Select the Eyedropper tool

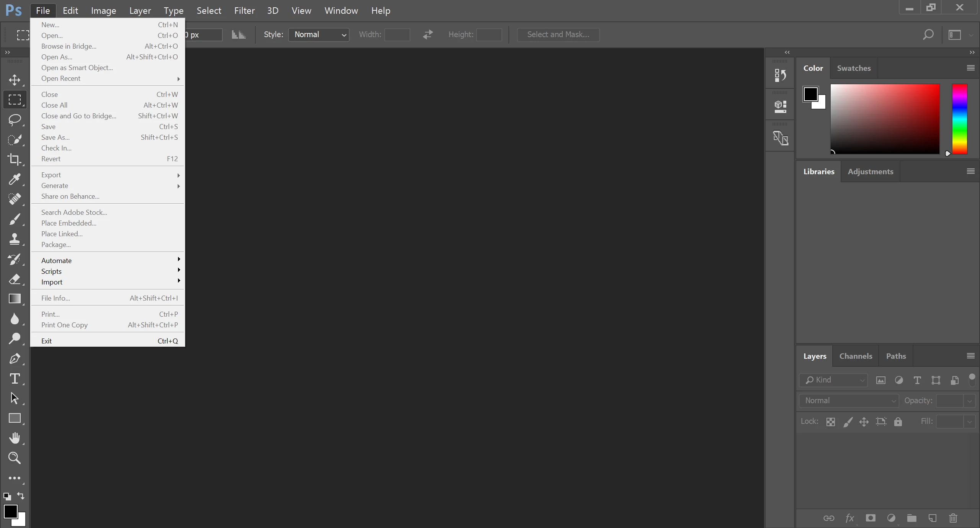click(15, 179)
